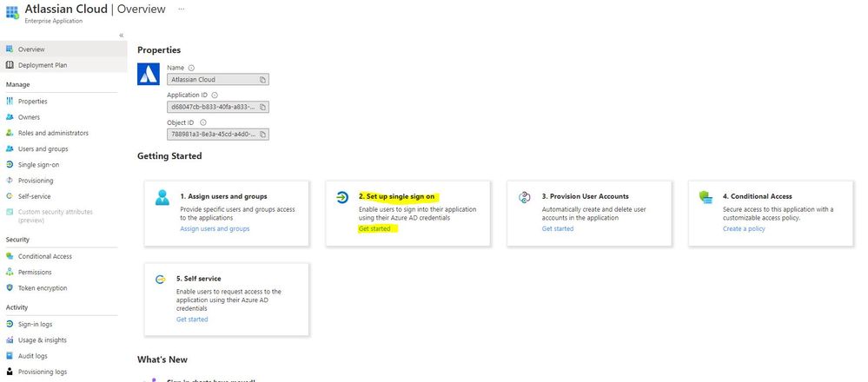The width and height of the screenshot is (868, 382).
Task: Click the '4. Conditional Access' card heading
Action: (x=758, y=196)
